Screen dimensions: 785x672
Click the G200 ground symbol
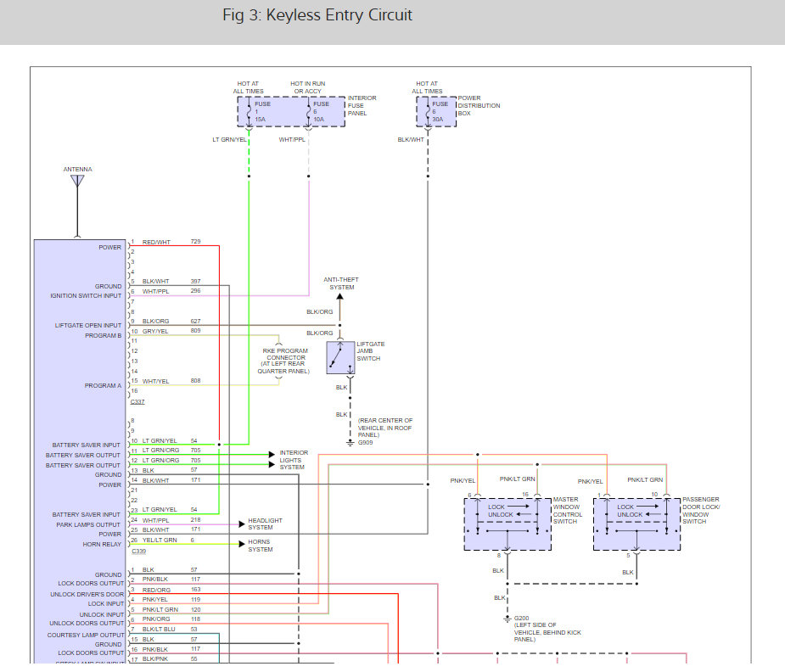[x=507, y=619]
